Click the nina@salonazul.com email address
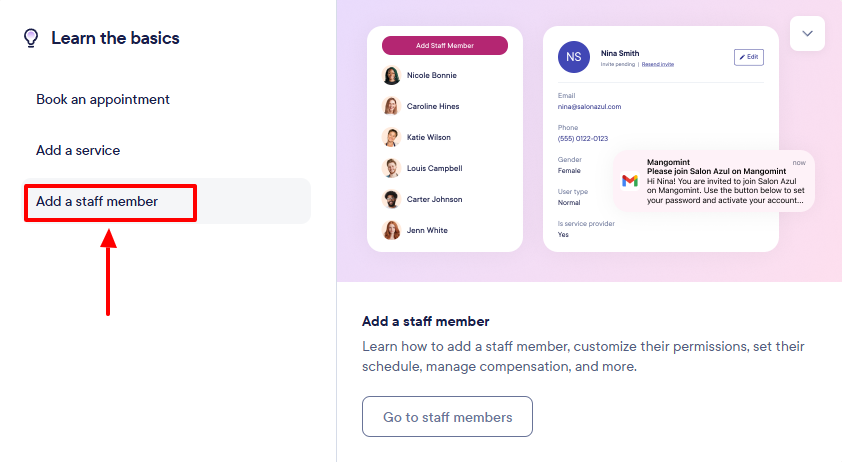Viewport: 842px width, 462px height. click(x=590, y=106)
